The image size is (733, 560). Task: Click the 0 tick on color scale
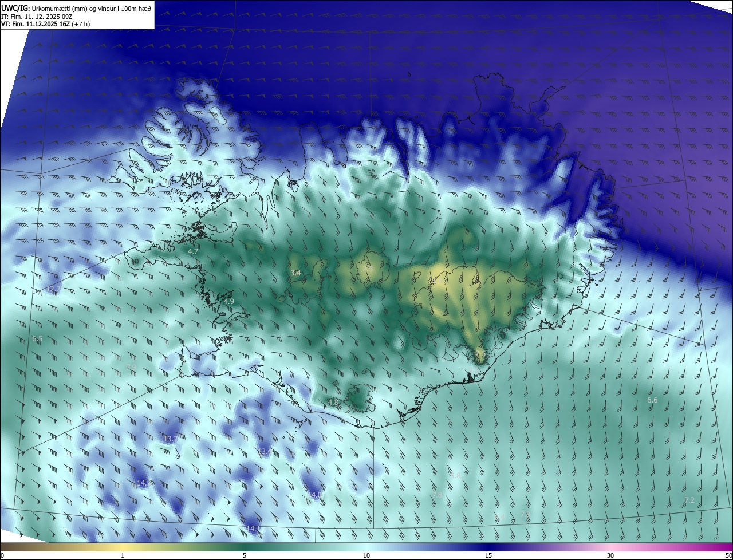[x=2, y=555]
